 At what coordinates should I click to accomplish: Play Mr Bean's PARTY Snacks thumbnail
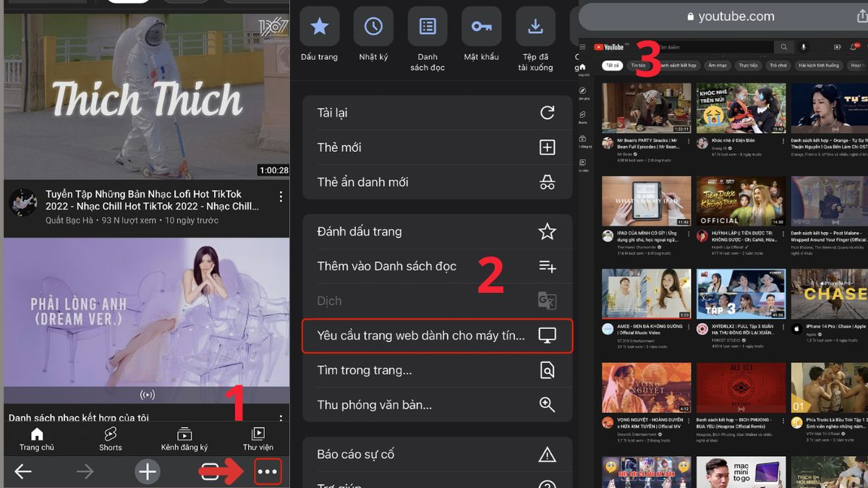[647, 108]
